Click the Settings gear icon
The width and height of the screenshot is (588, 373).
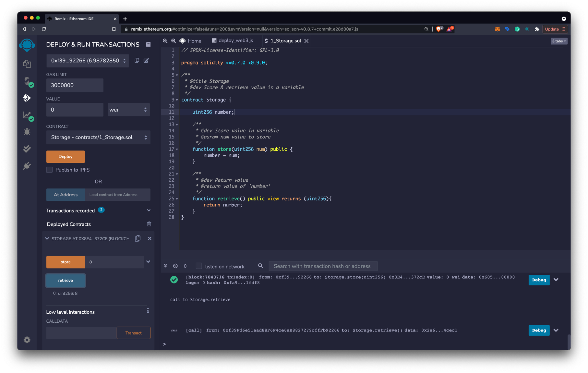[27, 340]
